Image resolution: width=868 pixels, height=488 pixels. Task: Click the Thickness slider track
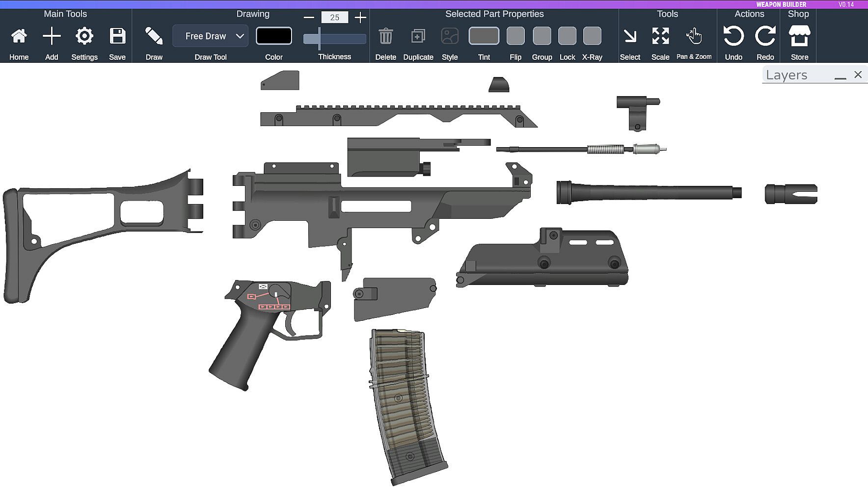[334, 39]
